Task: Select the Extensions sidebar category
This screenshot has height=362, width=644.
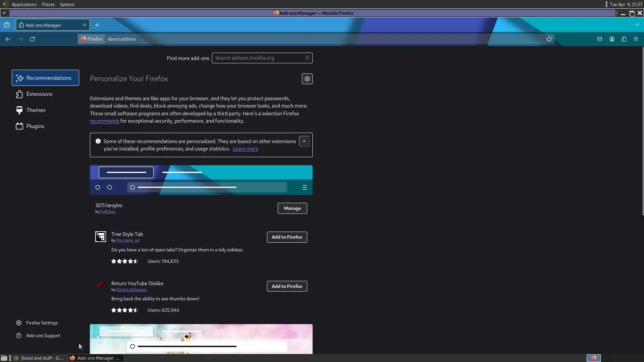Action: click(x=39, y=94)
